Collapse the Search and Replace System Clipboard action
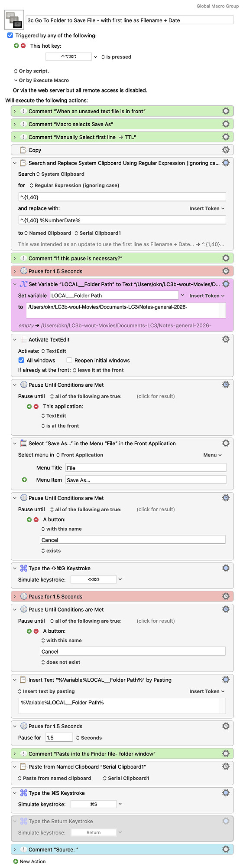 15,163
